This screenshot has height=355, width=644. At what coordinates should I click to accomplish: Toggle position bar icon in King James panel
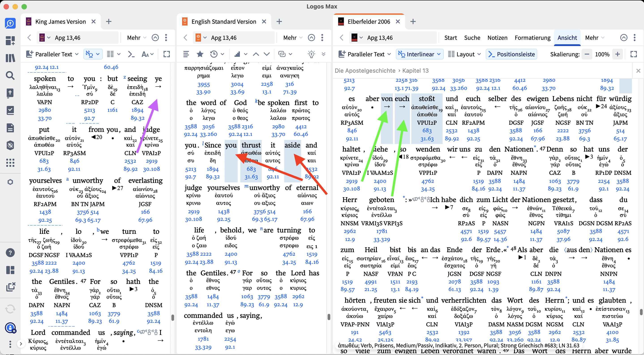pos(131,54)
